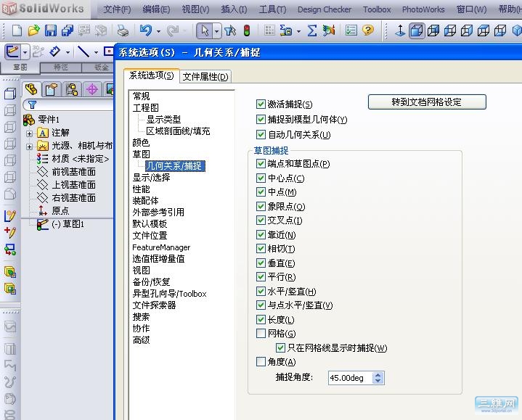This screenshot has width=522, height=420.
Task: Enable 网格(G) snap checkbox
Action: pos(261,333)
